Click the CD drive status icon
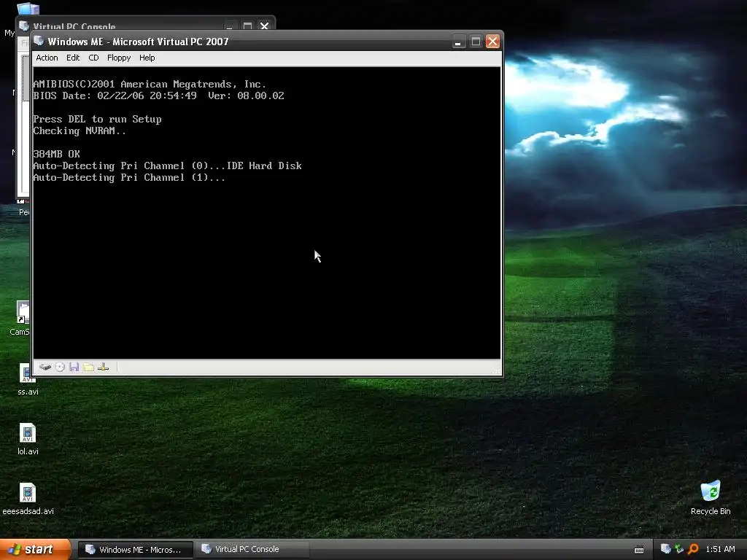The height and width of the screenshot is (560, 747). click(x=60, y=367)
